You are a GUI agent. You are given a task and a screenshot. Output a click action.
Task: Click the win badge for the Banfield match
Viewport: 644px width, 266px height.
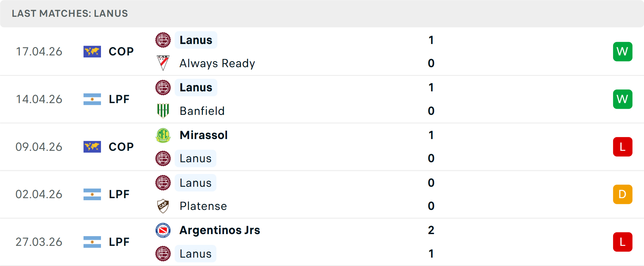click(x=623, y=99)
